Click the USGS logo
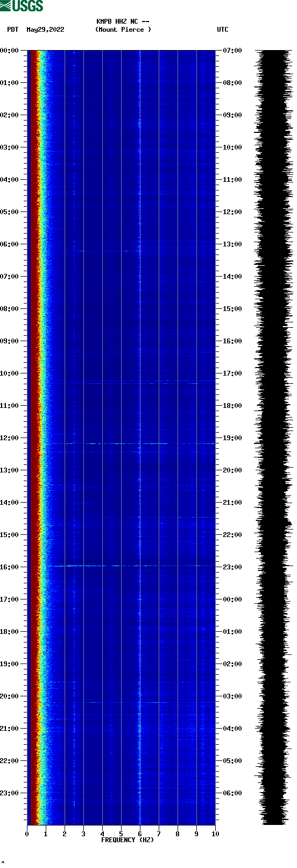The image size is (297, 868). pyautogui.click(x=22, y=6)
